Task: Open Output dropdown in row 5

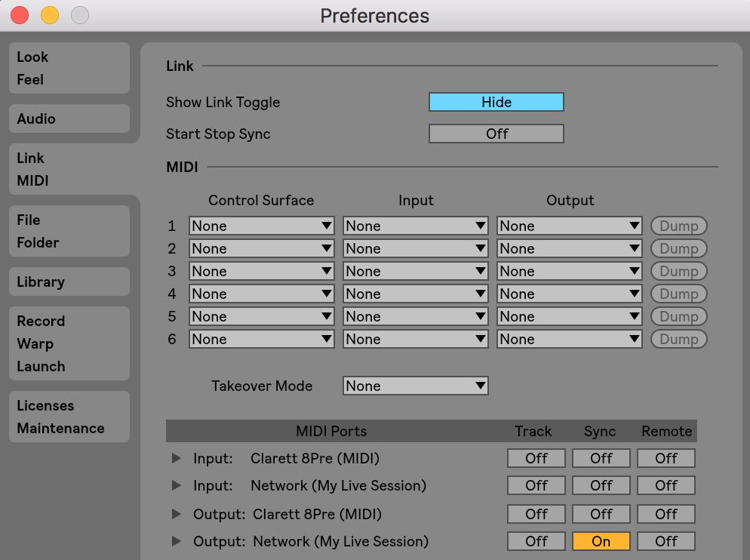Action: click(x=570, y=316)
